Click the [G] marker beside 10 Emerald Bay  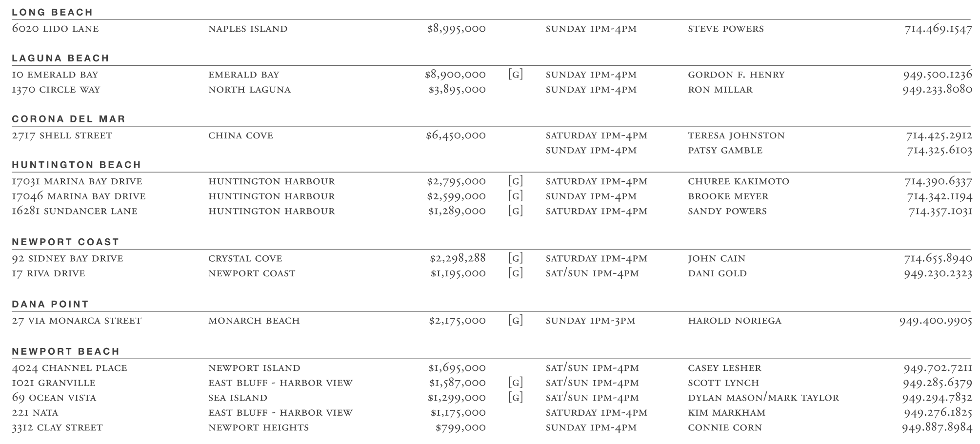(515, 75)
